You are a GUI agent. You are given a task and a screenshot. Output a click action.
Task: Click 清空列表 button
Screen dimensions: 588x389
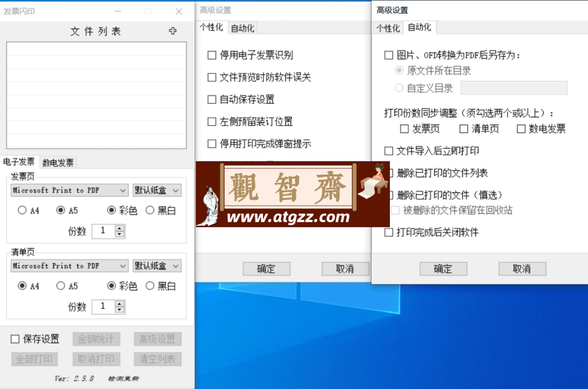click(x=157, y=359)
